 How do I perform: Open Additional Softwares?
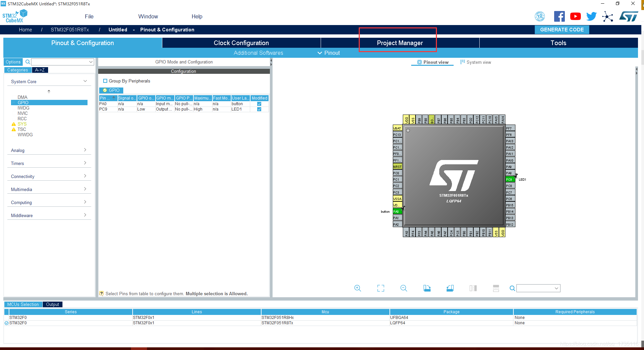[x=258, y=53]
